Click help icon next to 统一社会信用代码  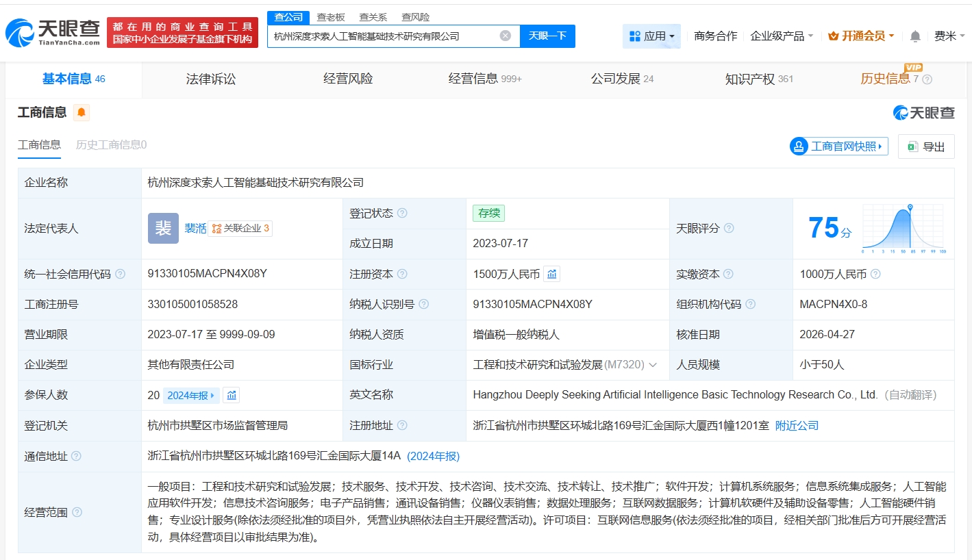pos(121,274)
